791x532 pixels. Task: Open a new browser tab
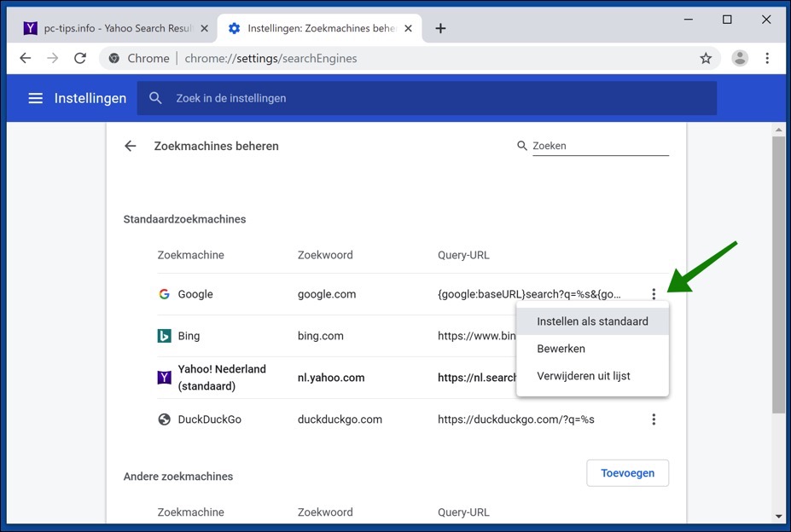[x=440, y=28]
